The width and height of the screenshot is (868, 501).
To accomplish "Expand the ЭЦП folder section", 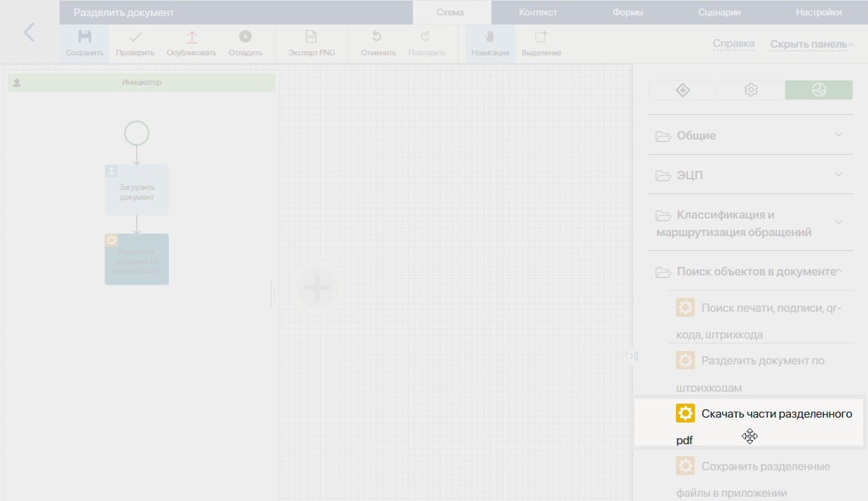I will (751, 175).
